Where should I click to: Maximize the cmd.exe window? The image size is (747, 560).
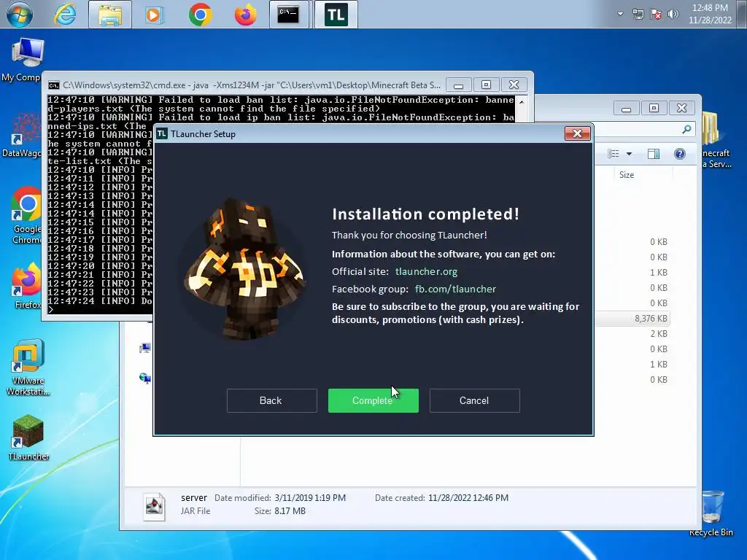(x=486, y=85)
